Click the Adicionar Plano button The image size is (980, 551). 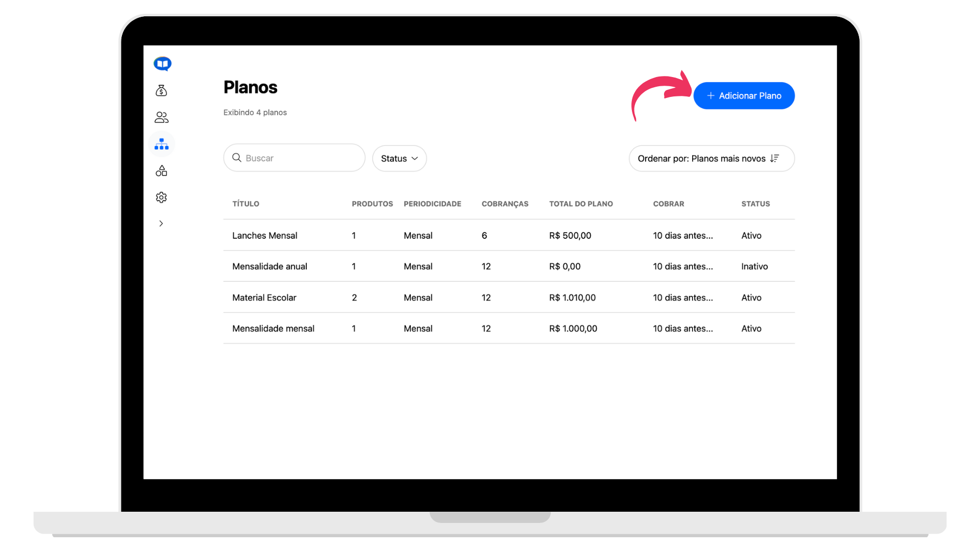[x=744, y=96]
